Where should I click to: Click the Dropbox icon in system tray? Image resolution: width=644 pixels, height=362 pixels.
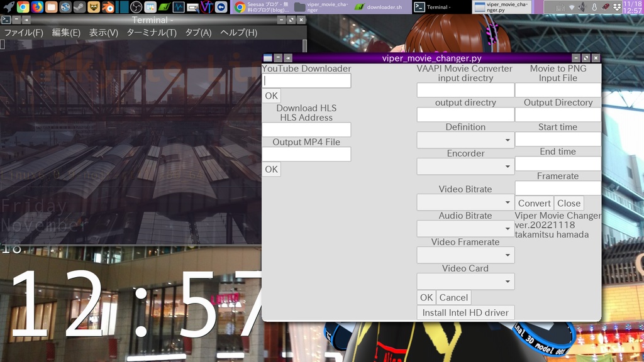pyautogui.click(x=618, y=8)
